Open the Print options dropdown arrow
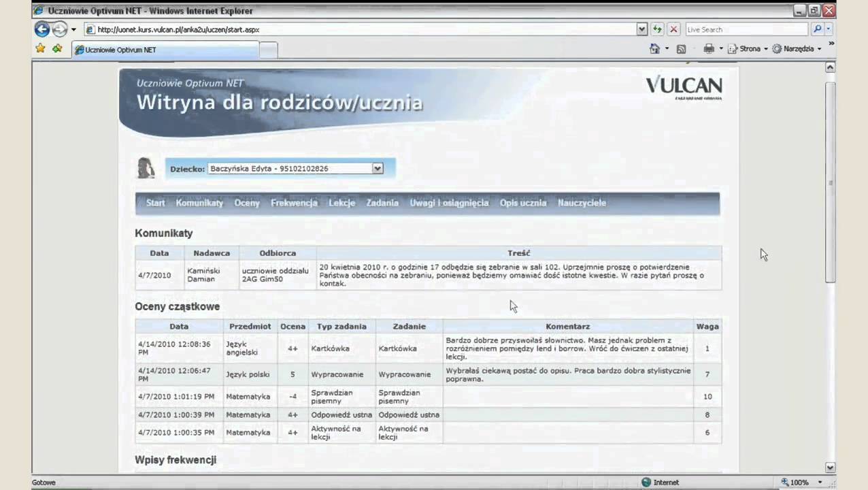Viewport: 868px width, 490px height. (x=721, y=49)
